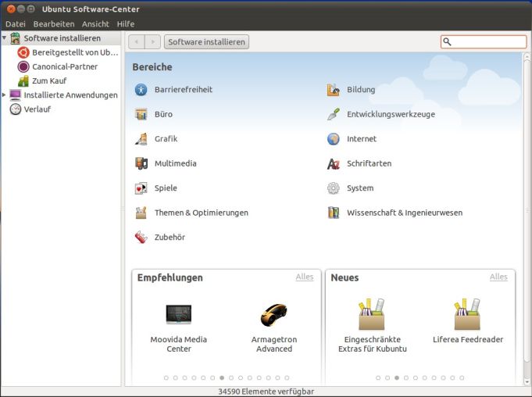Collapse the Software installieren tree node
532x397 pixels.
click(4, 38)
